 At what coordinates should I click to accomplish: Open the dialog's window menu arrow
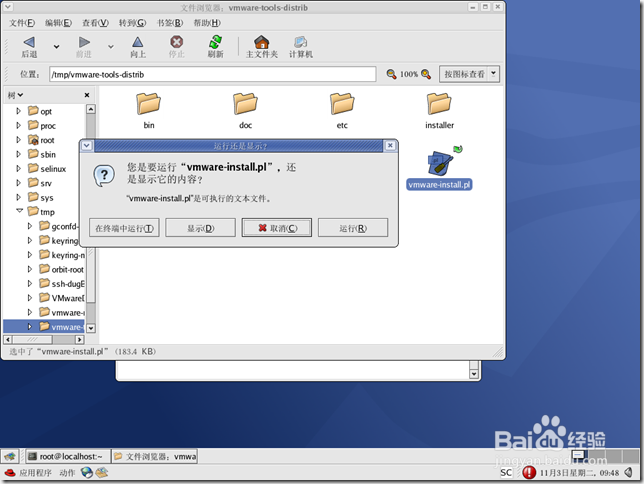coord(86,146)
